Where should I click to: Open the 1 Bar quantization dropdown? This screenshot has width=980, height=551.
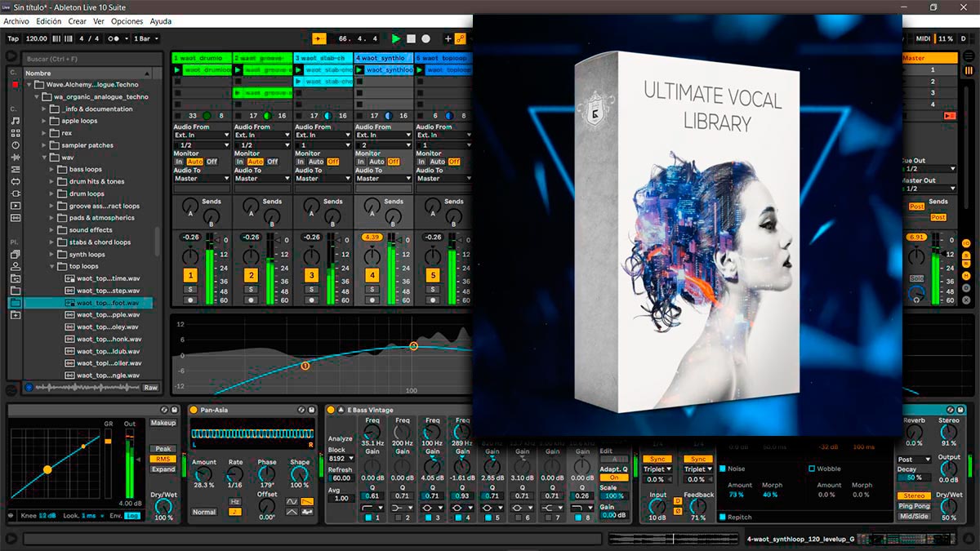coord(145,38)
